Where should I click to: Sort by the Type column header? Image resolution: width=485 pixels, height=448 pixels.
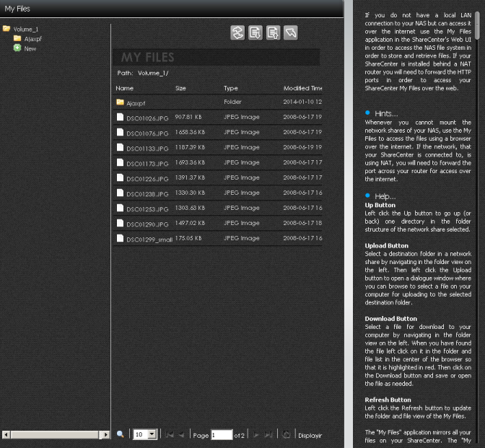point(231,88)
